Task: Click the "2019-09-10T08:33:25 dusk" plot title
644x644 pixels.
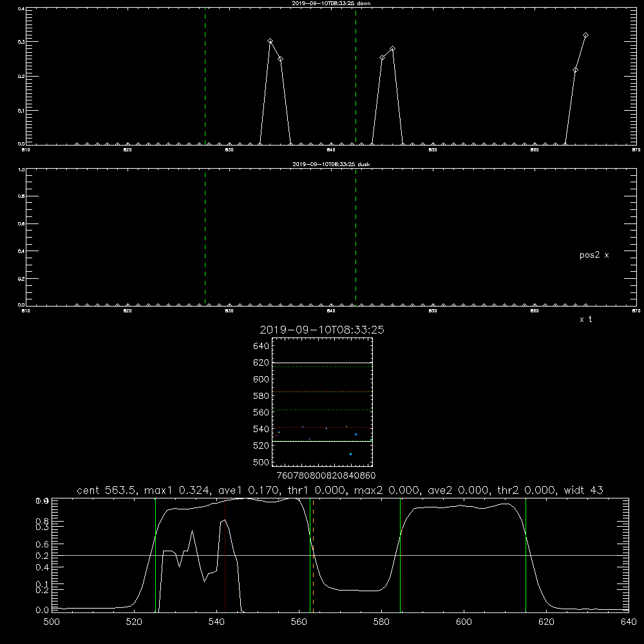Action: [x=331, y=164]
